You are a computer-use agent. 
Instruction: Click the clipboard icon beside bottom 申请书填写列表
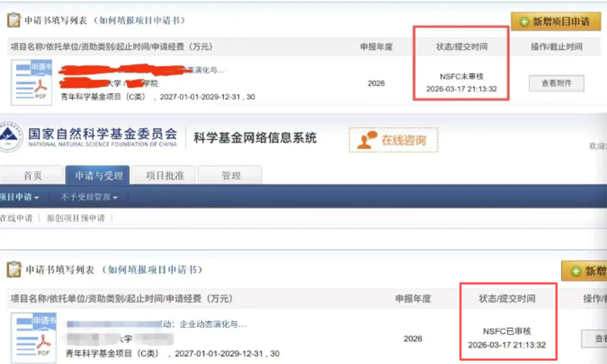14,269
